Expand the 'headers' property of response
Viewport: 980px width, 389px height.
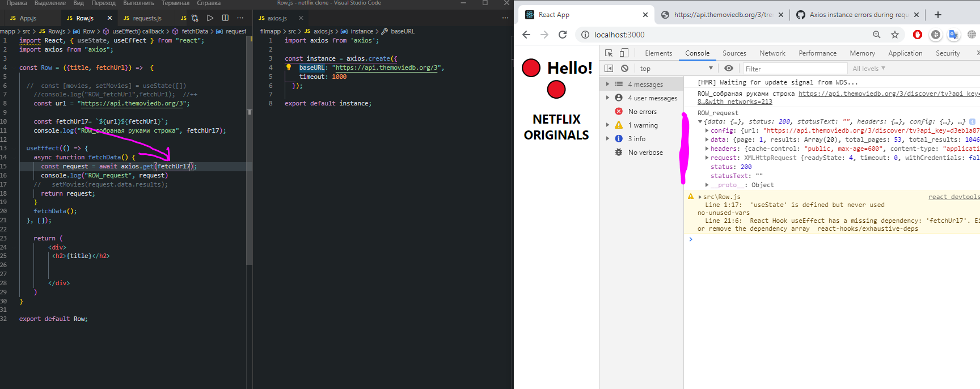707,149
